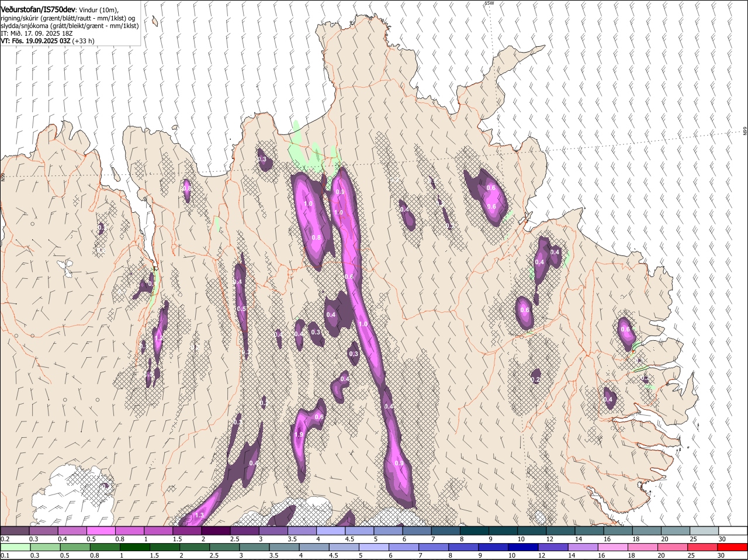Select lower scale swatch labeled 16
This screenshot has height=560, width=748.
612,547
